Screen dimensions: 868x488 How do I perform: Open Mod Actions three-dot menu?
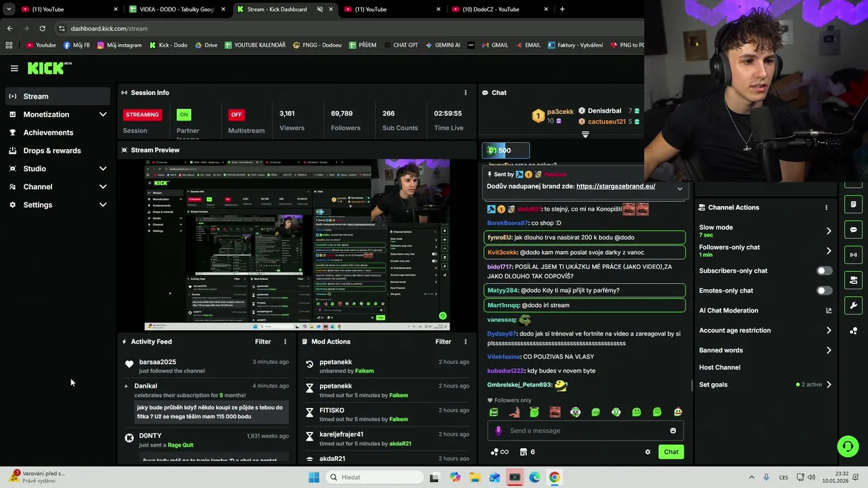(465, 342)
